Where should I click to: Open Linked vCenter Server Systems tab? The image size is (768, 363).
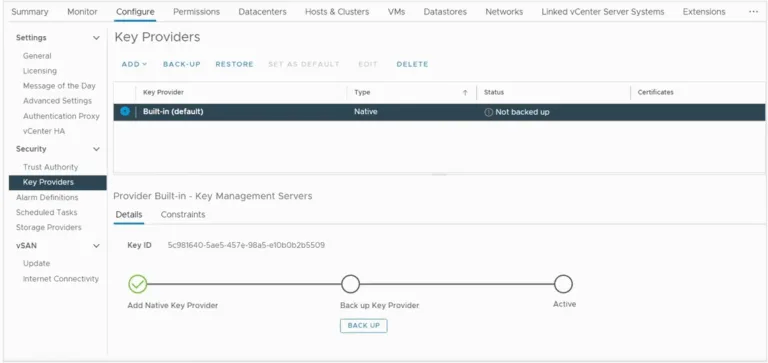[603, 12]
